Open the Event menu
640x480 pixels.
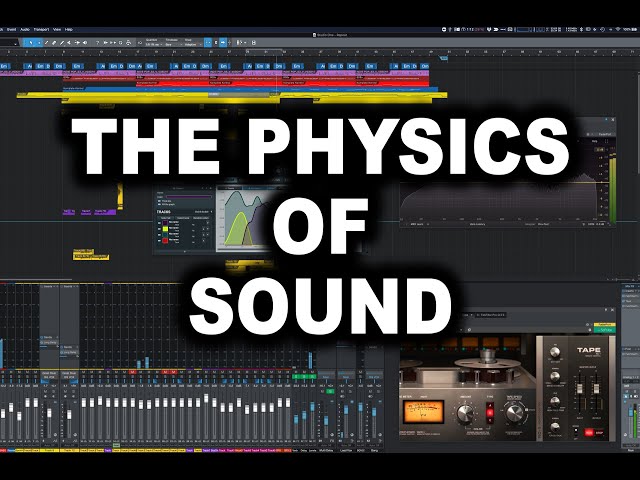tap(11, 29)
